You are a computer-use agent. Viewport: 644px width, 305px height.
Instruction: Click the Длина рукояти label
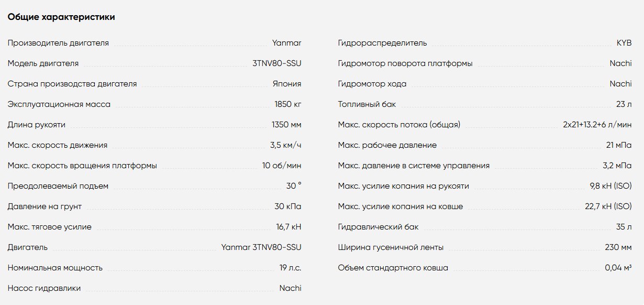(37, 125)
